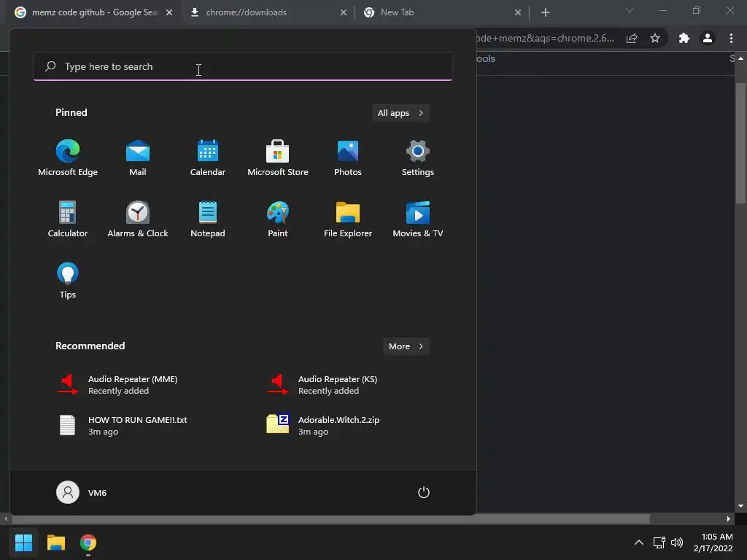Open Chrome tab search dropdown
The height and width of the screenshot is (560, 747).
tap(630, 10)
